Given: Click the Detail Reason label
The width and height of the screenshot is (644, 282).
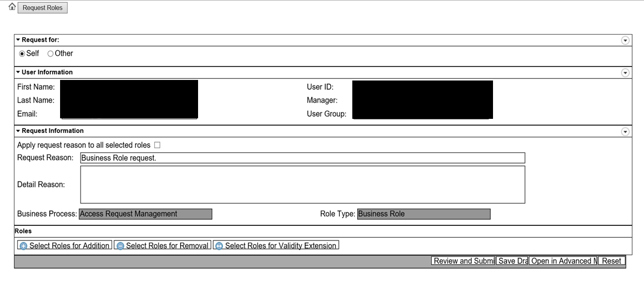Looking at the screenshot, I should (x=41, y=184).
